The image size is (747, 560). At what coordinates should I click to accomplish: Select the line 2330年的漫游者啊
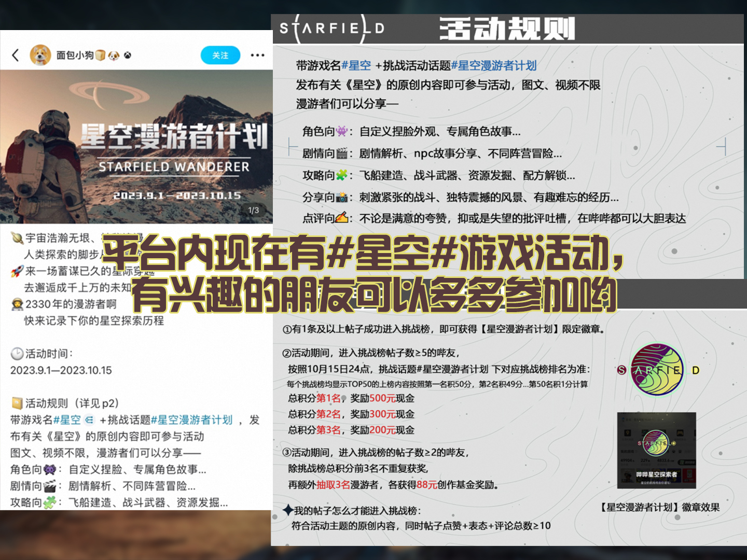click(x=64, y=304)
